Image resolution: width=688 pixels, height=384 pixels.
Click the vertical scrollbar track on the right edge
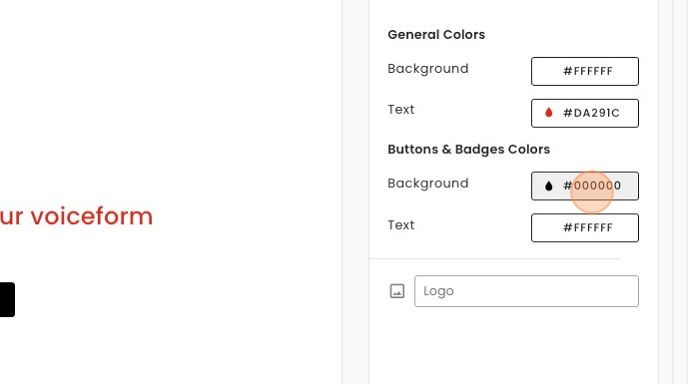coord(680,192)
